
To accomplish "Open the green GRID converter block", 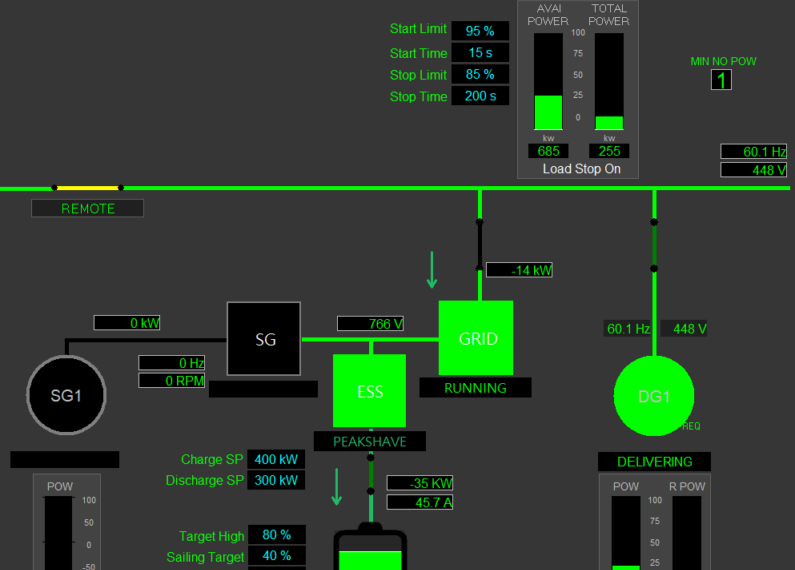I will click(x=476, y=338).
